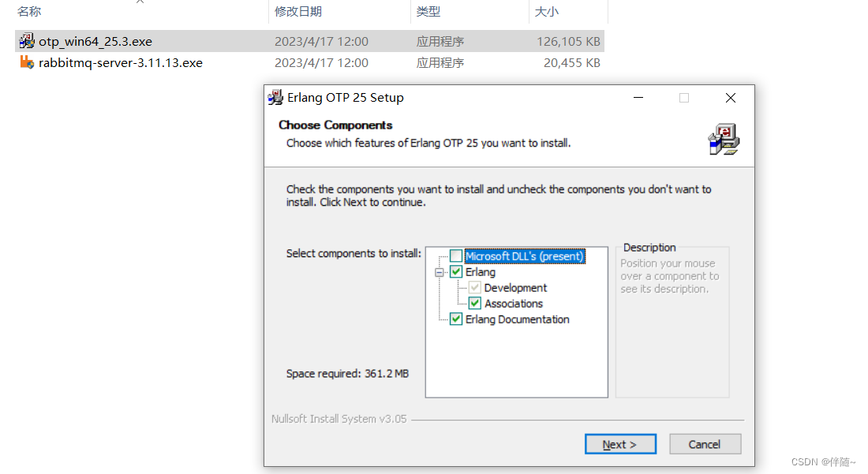Click inside the Description panel
Viewport: 868px width, 474px height.
pyautogui.click(x=672, y=323)
